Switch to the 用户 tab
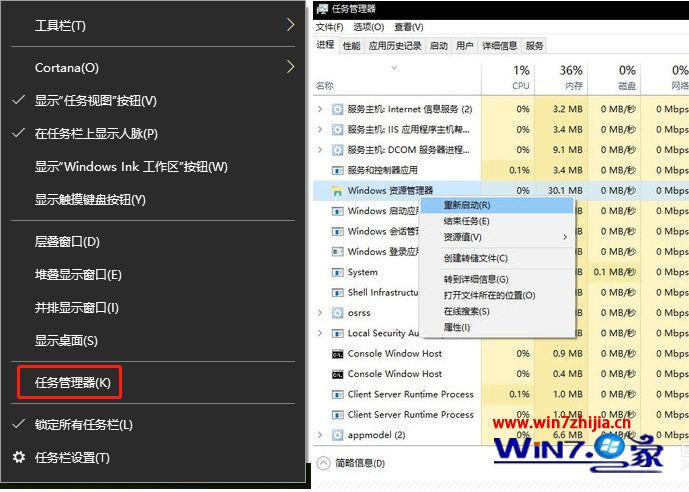 [x=464, y=46]
